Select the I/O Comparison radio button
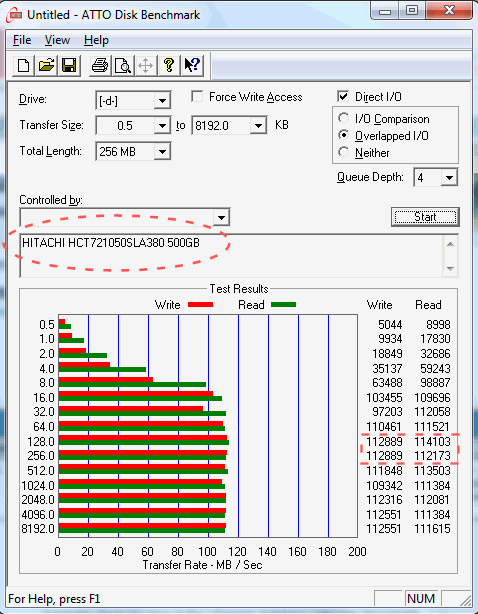 (344, 118)
